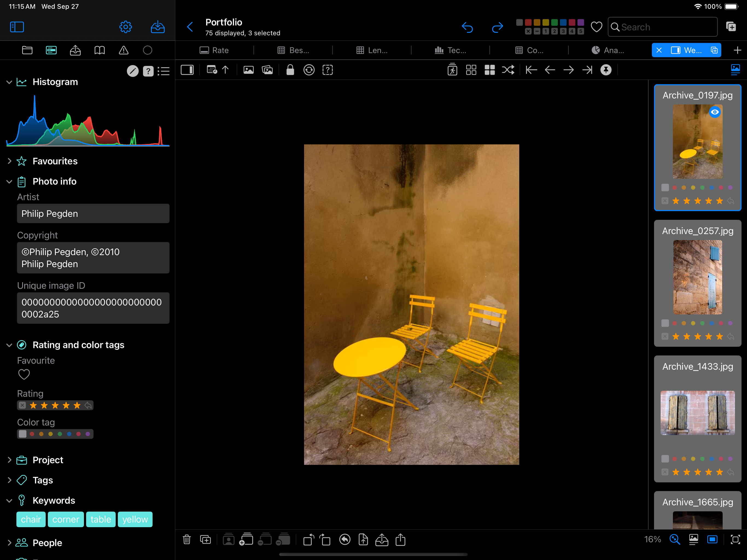Rotate photo left
The height and width of the screenshot is (560, 747).
point(309,539)
